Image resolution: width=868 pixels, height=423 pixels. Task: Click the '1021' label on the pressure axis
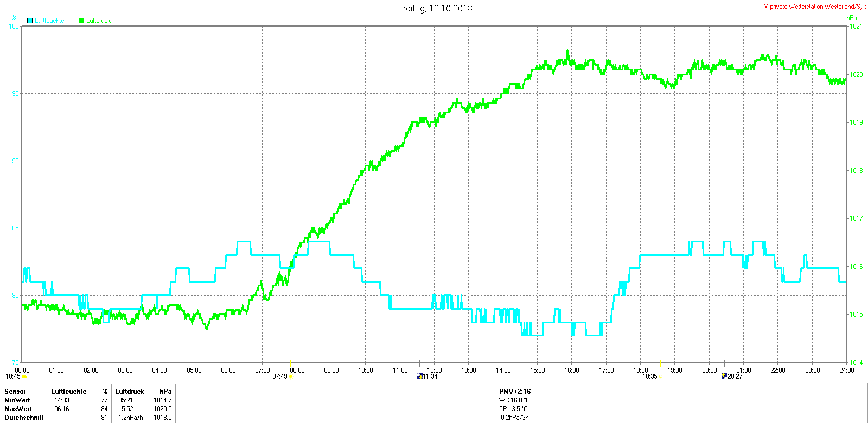(856, 27)
